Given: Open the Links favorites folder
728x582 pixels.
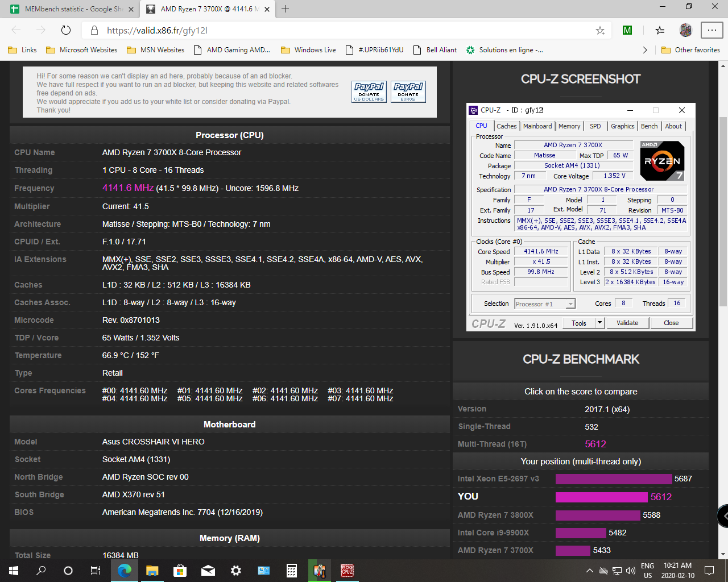Looking at the screenshot, I should point(23,50).
